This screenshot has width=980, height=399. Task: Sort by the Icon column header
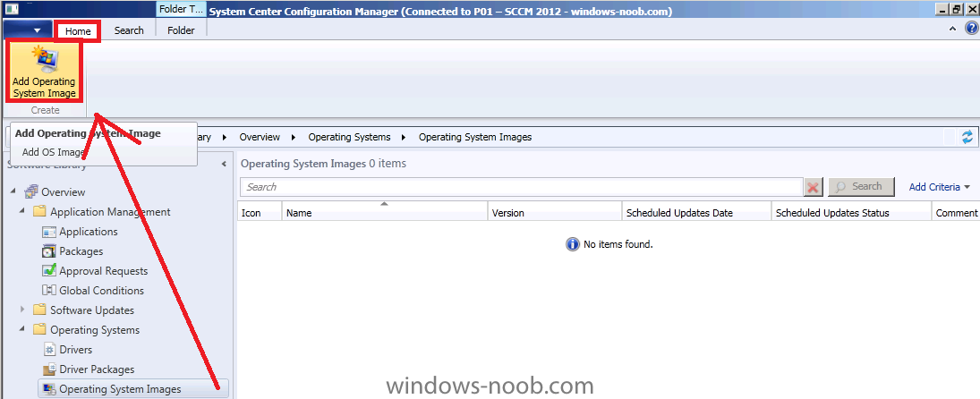(260, 213)
